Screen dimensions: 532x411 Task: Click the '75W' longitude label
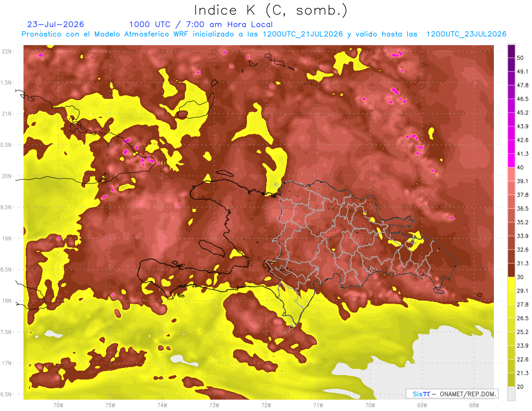click(x=110, y=405)
